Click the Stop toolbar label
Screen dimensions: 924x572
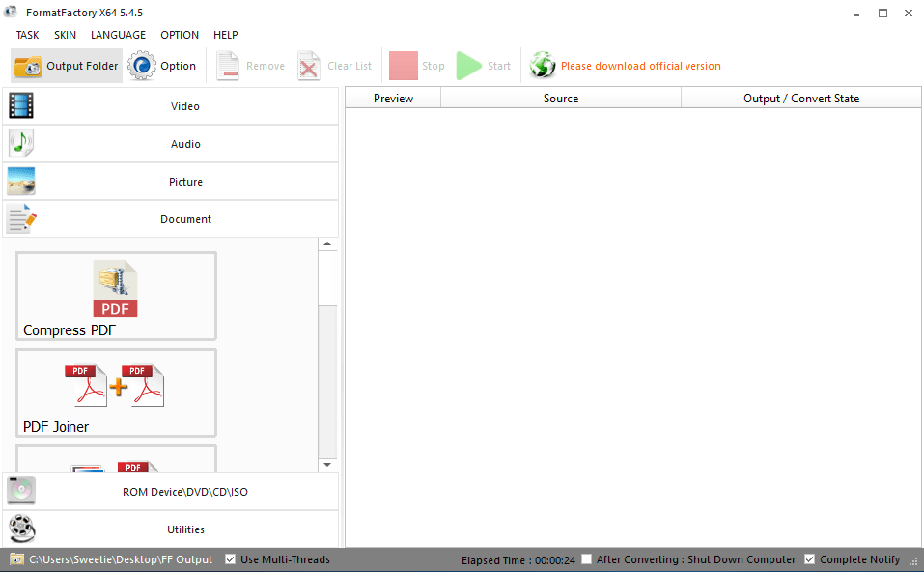coord(434,66)
